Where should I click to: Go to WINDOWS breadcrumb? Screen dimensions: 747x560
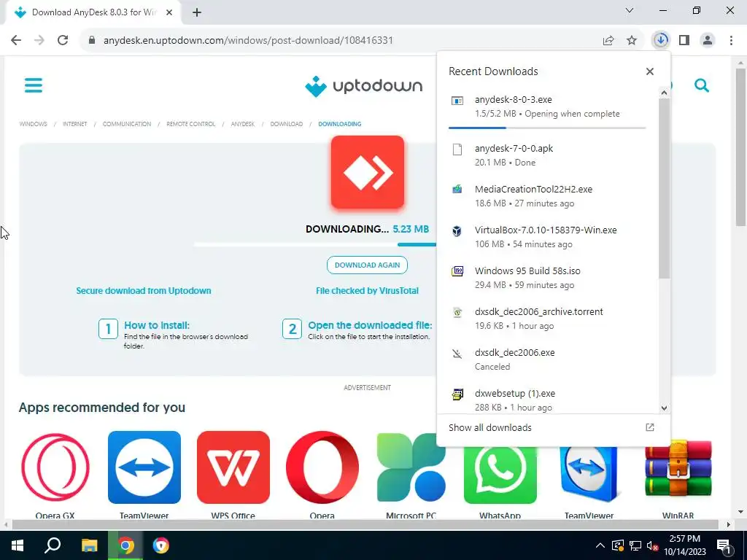tap(34, 124)
